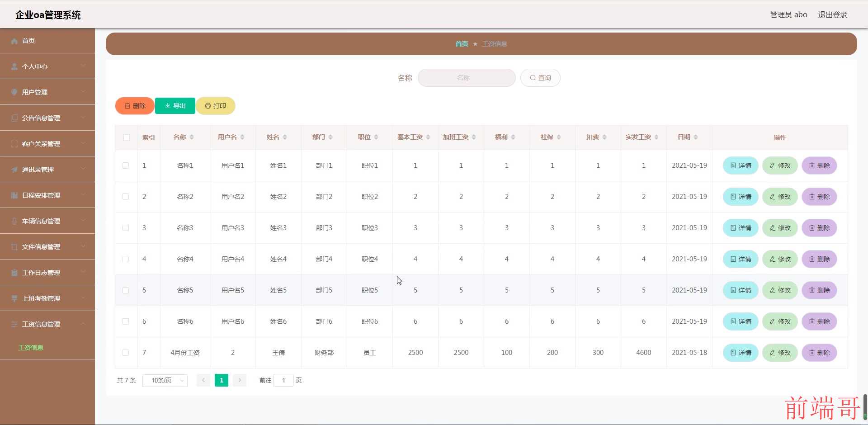
Task: Sort the 用户名 column using its sort arrows
Action: [242, 137]
